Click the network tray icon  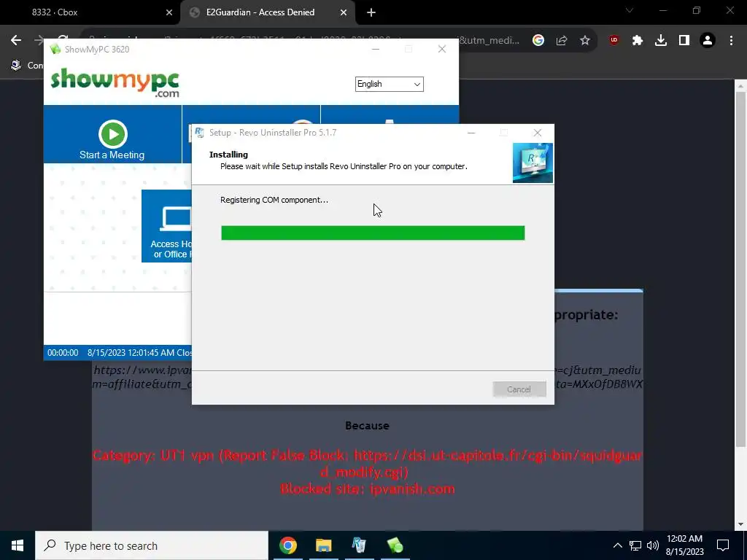pos(635,545)
